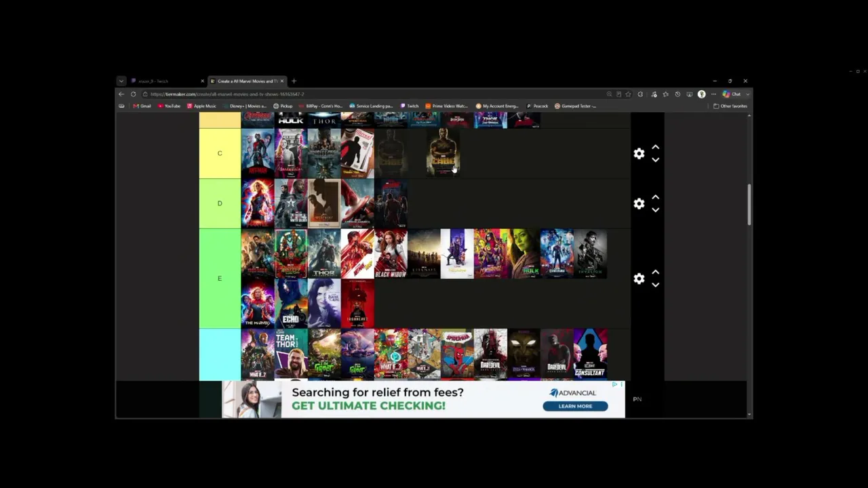Go back to previous page
868x488 pixels.
[x=121, y=94]
